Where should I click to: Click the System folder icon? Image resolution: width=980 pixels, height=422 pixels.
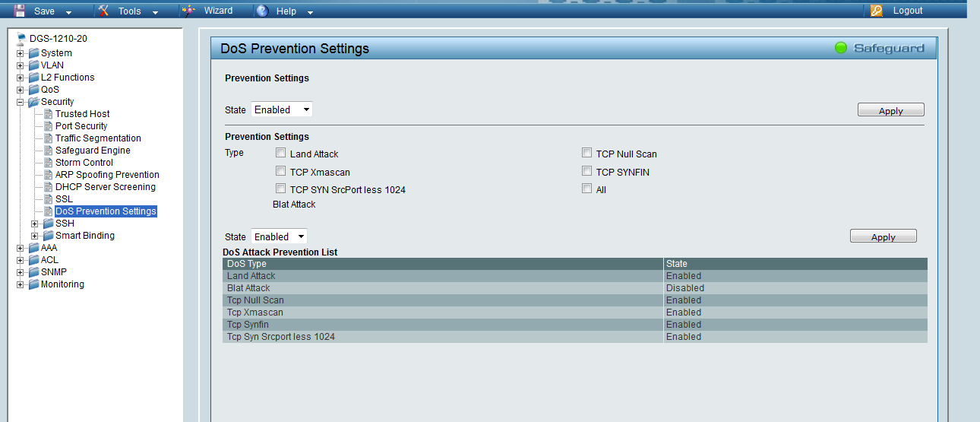[33, 53]
